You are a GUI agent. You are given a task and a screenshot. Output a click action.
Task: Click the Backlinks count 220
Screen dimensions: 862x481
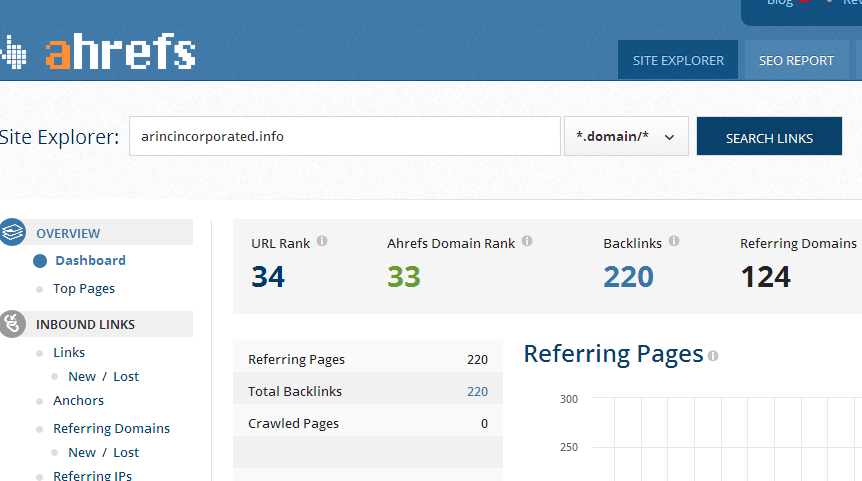[628, 277]
